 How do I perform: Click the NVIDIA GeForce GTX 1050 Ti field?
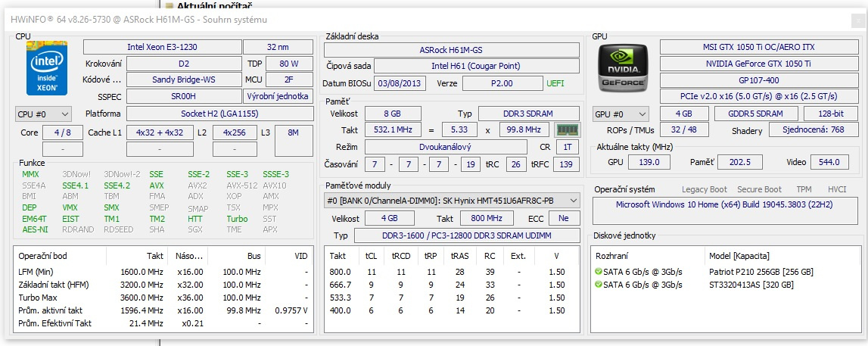(x=758, y=64)
